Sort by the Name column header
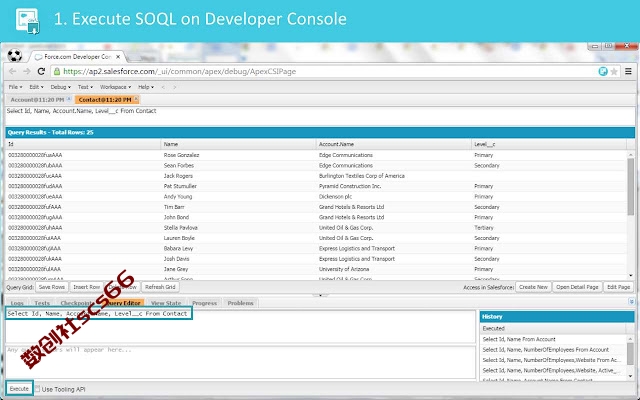 238,144
